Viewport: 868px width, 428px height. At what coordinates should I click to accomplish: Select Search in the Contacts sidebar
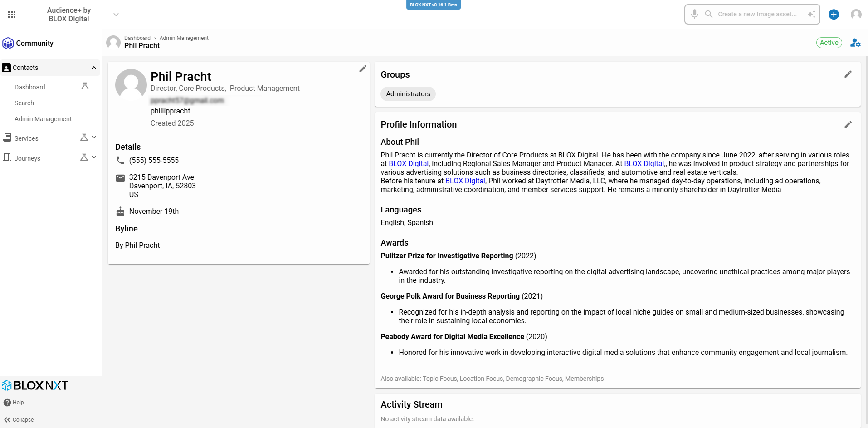pos(24,103)
